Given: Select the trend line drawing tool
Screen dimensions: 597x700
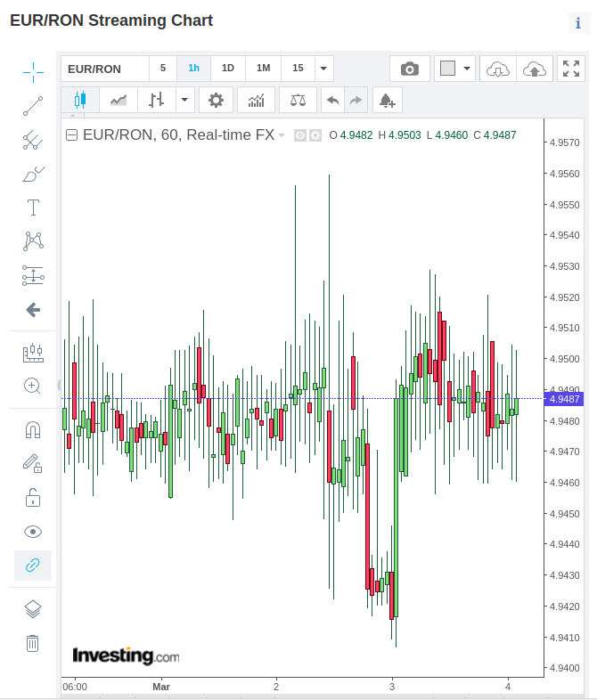Looking at the screenshot, I should 33,106.
